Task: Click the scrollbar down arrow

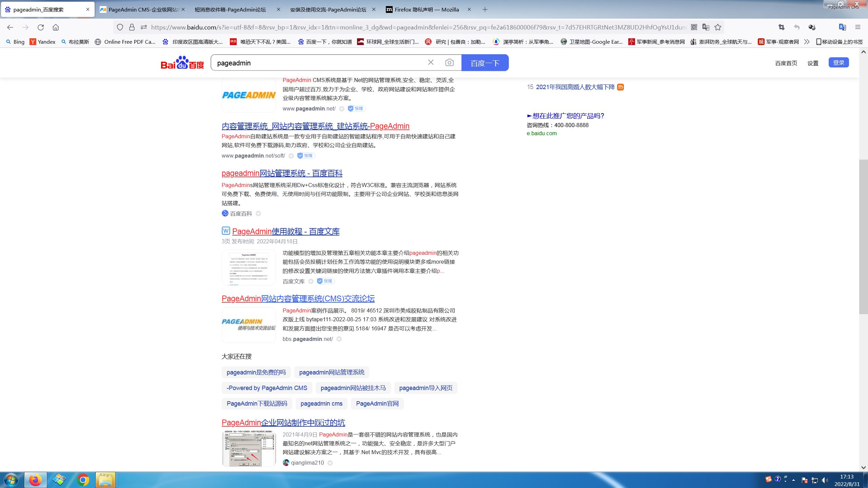Action: click(x=863, y=467)
